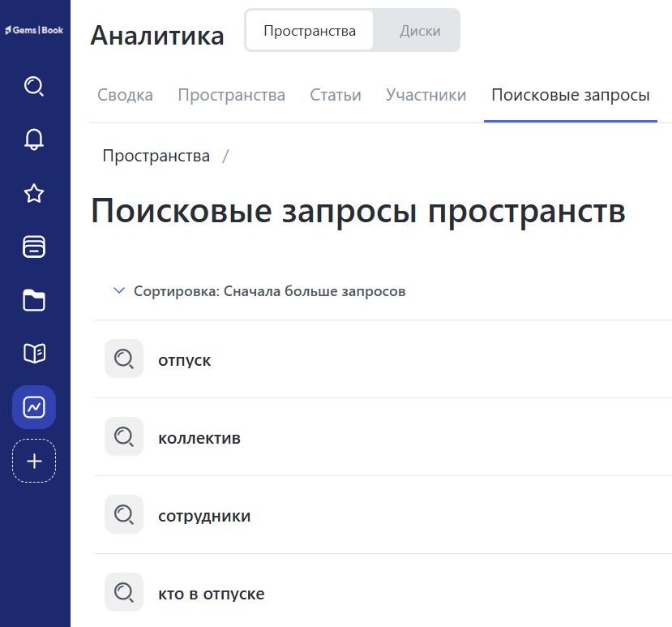Select the 'коллектив' query text
Viewport: 672px width, 627px height.
[199, 438]
